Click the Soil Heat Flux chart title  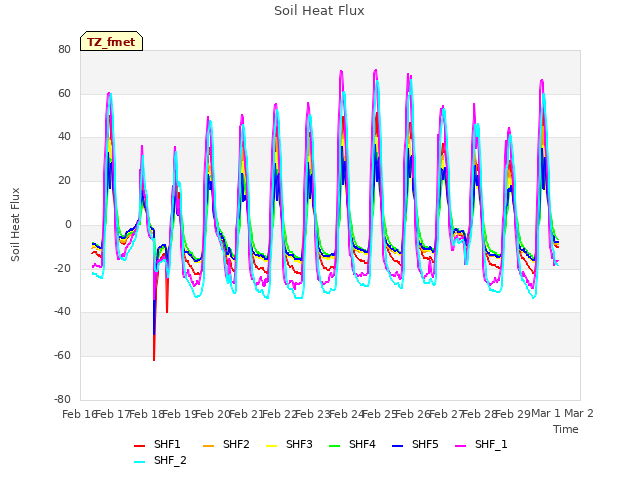(319, 11)
